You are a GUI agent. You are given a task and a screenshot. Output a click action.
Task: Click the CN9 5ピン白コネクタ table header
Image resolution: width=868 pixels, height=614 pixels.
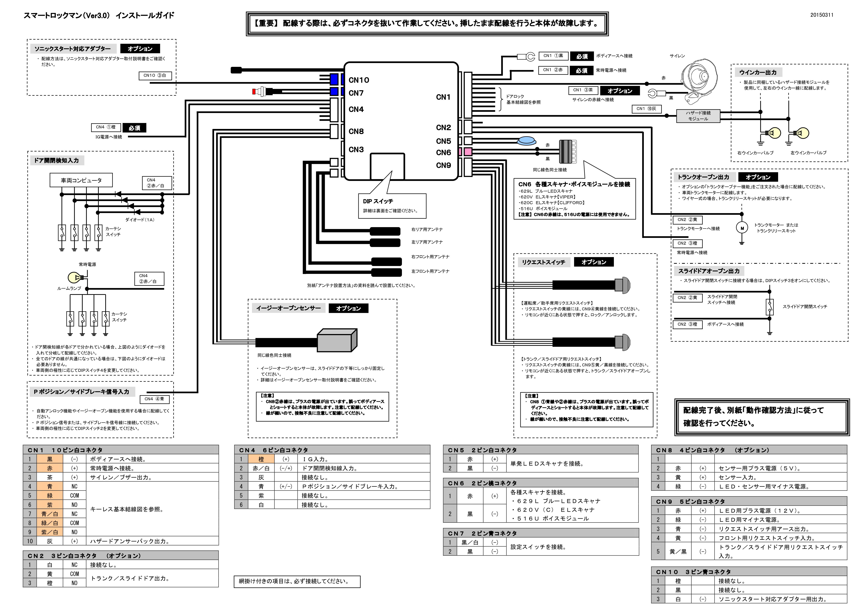[x=749, y=501]
